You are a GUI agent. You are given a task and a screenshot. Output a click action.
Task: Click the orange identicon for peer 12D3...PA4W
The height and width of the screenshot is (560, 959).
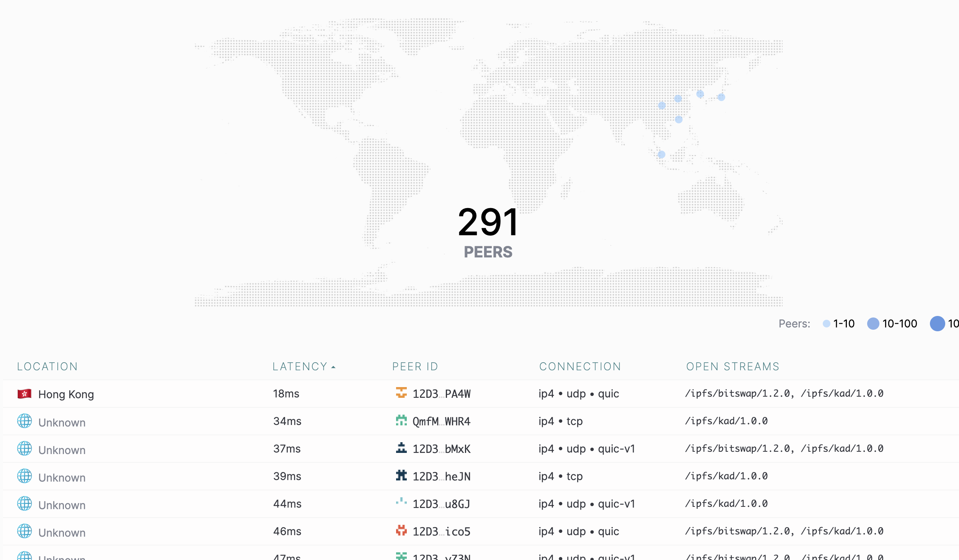tap(401, 392)
